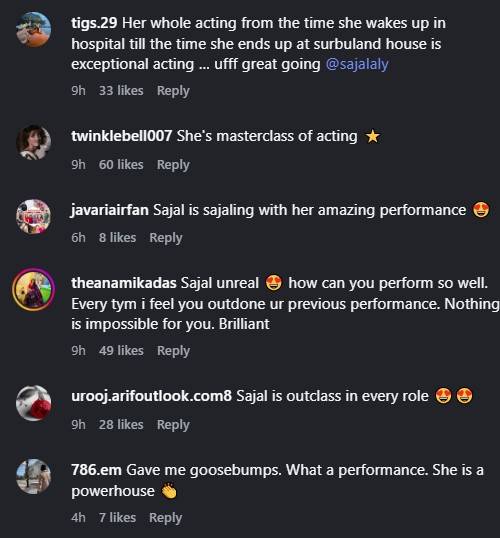View the 60 likes list
500x538 pixels.
click(x=121, y=164)
